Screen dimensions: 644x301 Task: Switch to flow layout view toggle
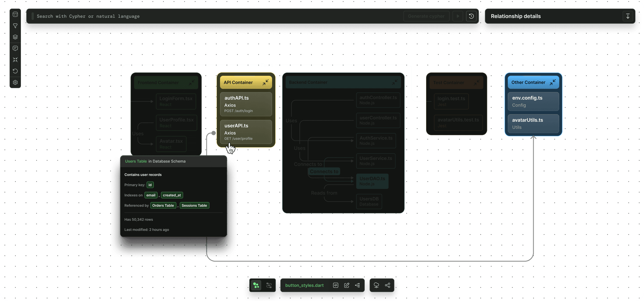click(269, 285)
